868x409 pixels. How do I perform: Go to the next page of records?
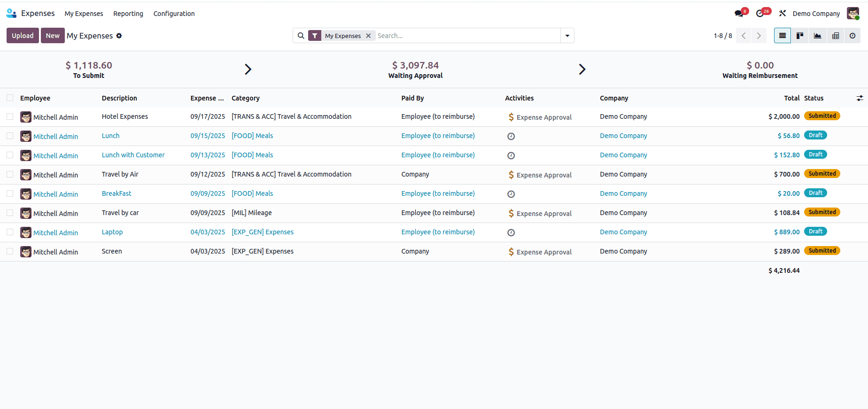click(759, 36)
